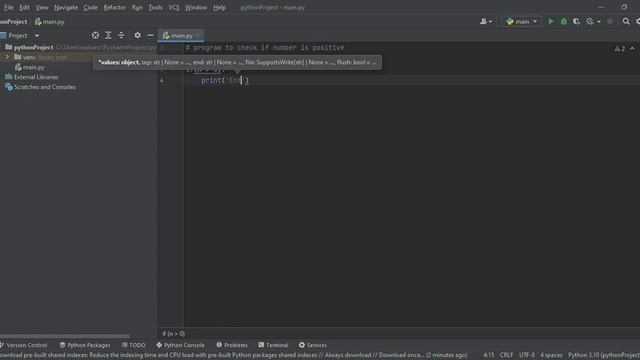
Task: Click main.py in the breadcrumb bar
Action: tap(50, 22)
